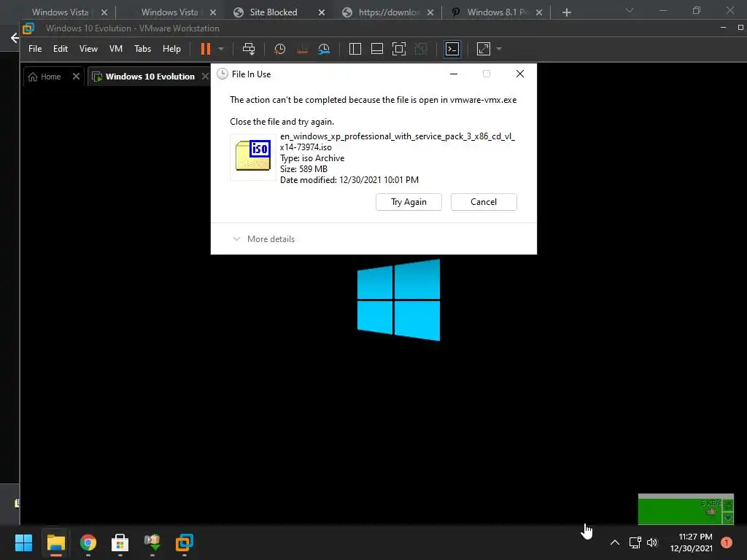
Task: Send Ctrl+Alt+Del via the VMware toolbar icon
Action: (249, 49)
